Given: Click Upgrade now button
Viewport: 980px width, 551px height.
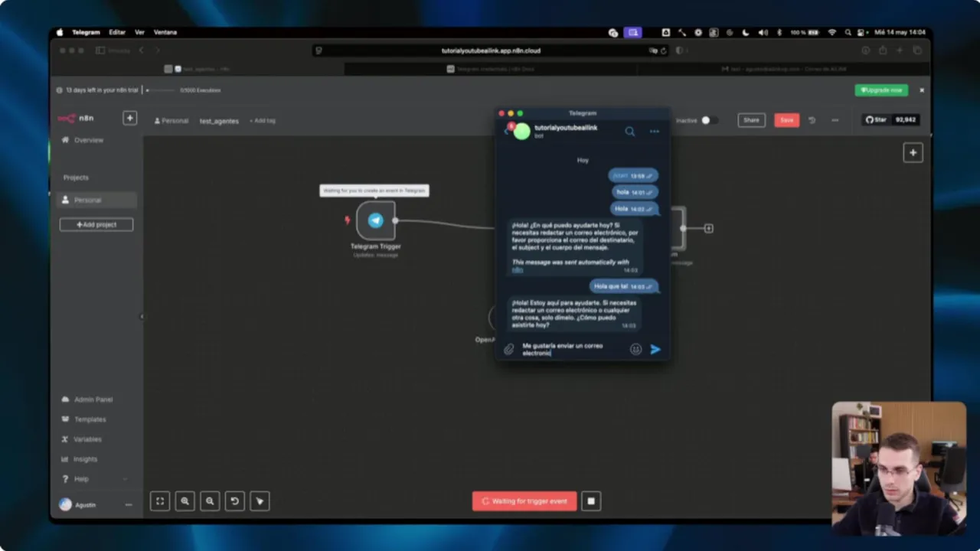Looking at the screenshot, I should pyautogui.click(x=881, y=90).
